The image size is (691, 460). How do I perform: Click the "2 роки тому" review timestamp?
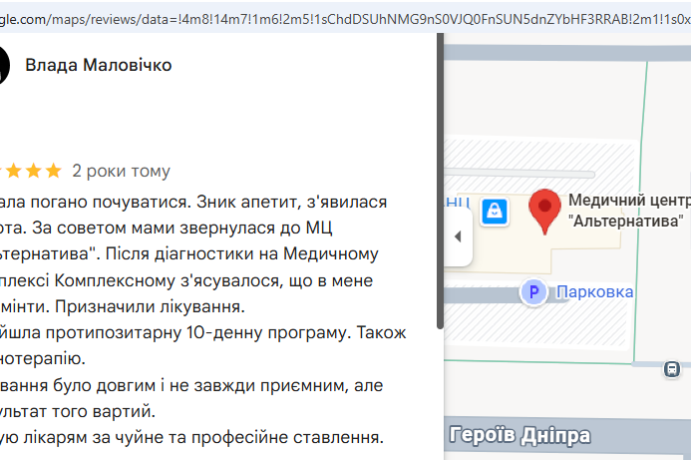[121, 171]
